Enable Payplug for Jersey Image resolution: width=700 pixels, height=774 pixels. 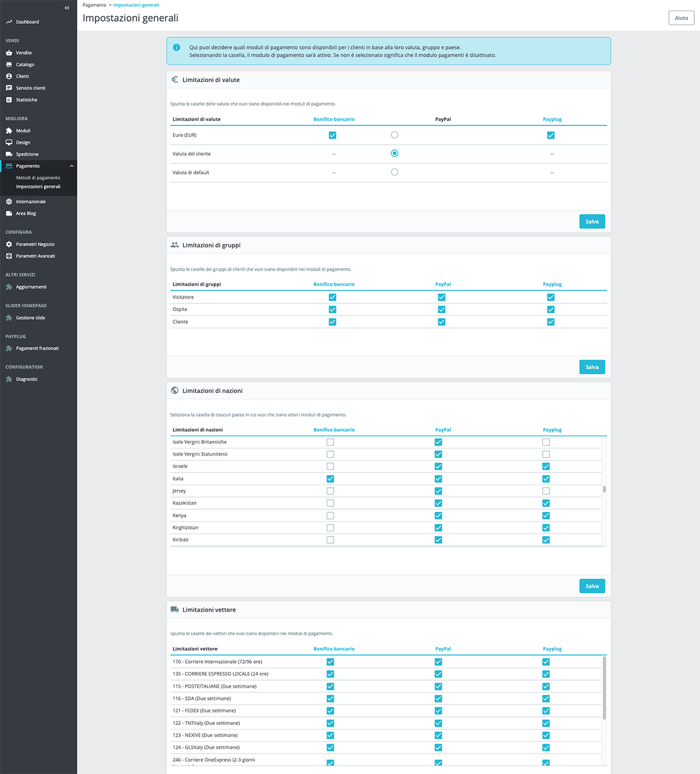[x=546, y=491]
